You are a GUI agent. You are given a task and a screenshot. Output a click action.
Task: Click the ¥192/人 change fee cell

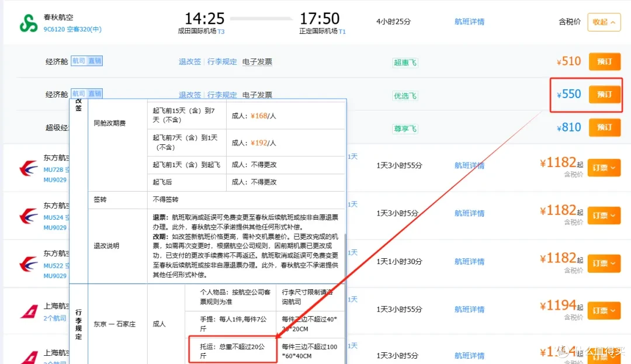point(286,143)
